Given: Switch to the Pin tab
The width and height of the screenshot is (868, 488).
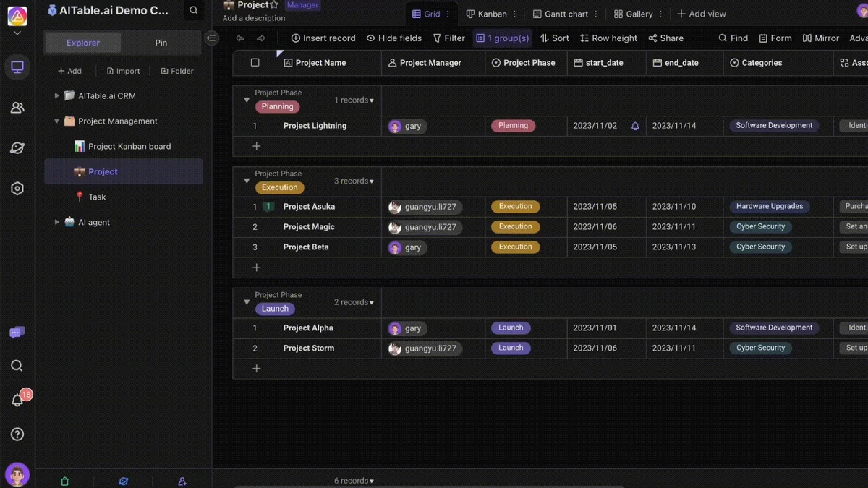Looking at the screenshot, I should tap(161, 43).
